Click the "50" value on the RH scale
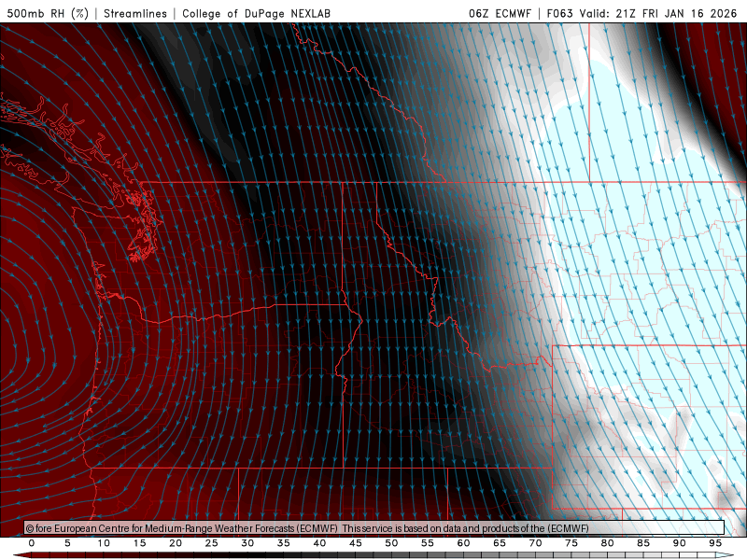 coord(391,543)
